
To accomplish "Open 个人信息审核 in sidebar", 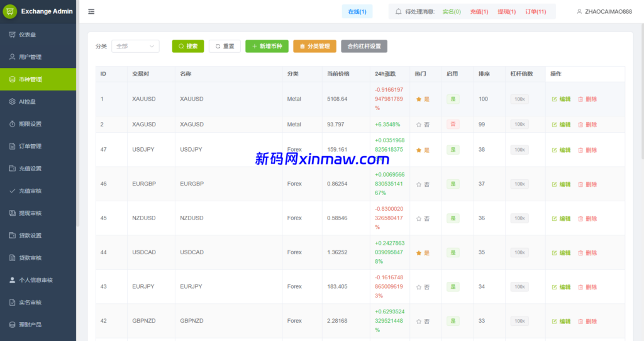I will click(x=38, y=280).
